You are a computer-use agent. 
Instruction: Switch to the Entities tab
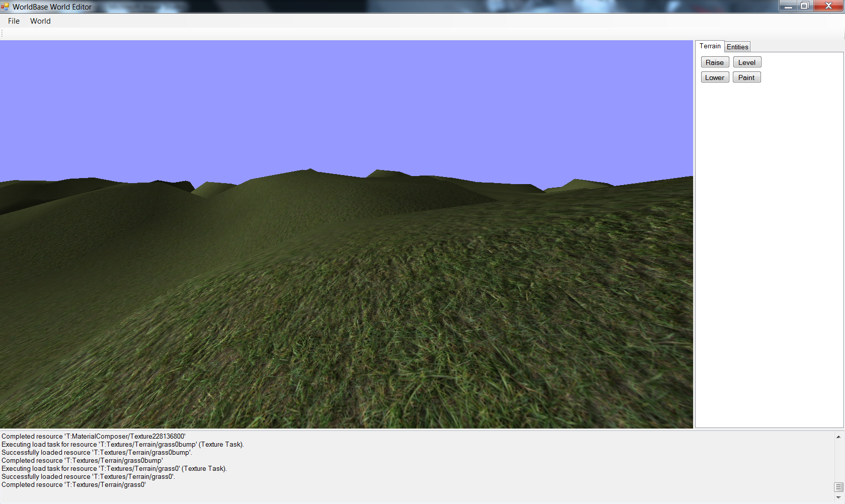(737, 47)
